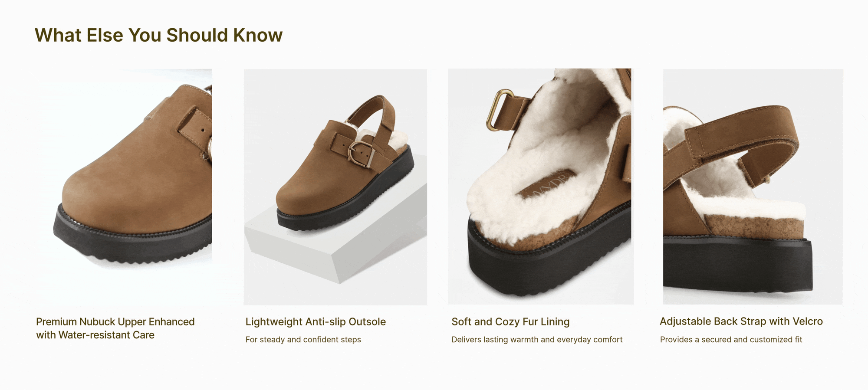This screenshot has height=390, width=868.
Task: Click the brown insole logo label
Action: pos(548,184)
